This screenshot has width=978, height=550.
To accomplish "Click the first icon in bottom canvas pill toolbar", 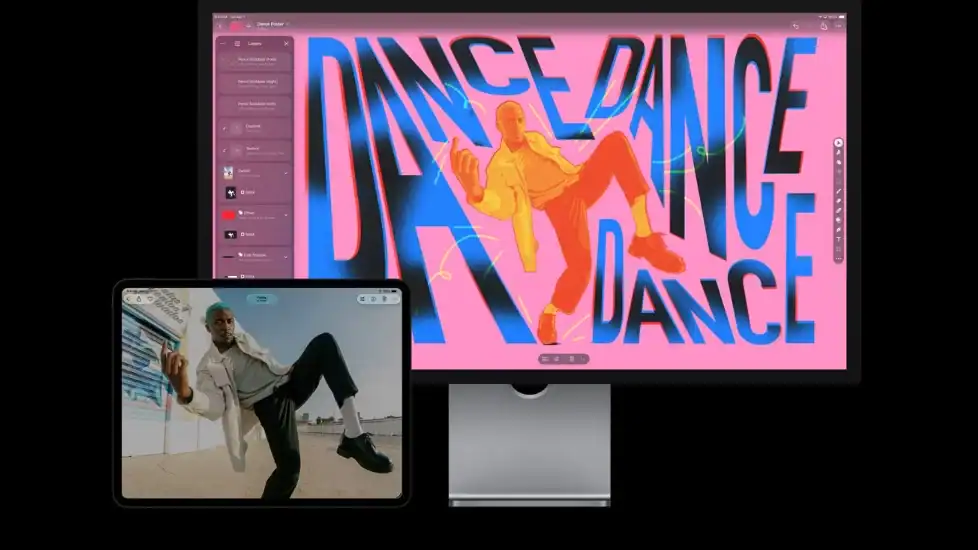I will point(545,359).
